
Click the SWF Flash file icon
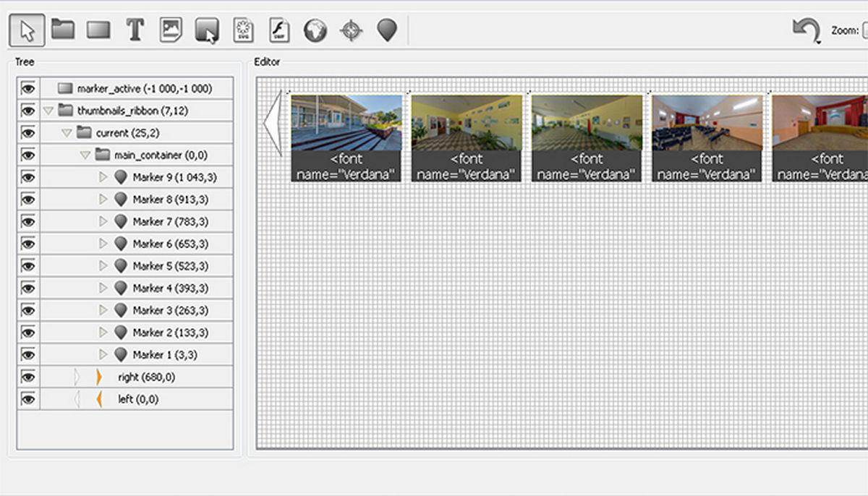coord(279,30)
